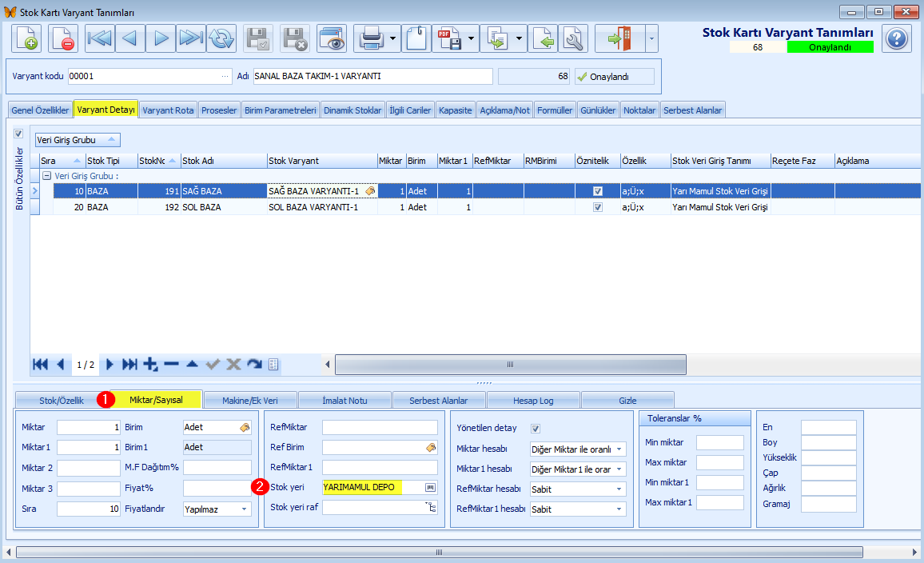
Task: Toggle Öznitelik checkbox for SAĞ BAZA row
Action: click(x=598, y=191)
